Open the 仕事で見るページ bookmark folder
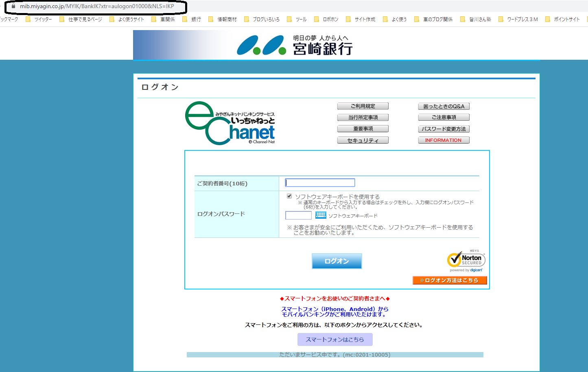Viewport: 588px width, 372px height. pos(81,19)
